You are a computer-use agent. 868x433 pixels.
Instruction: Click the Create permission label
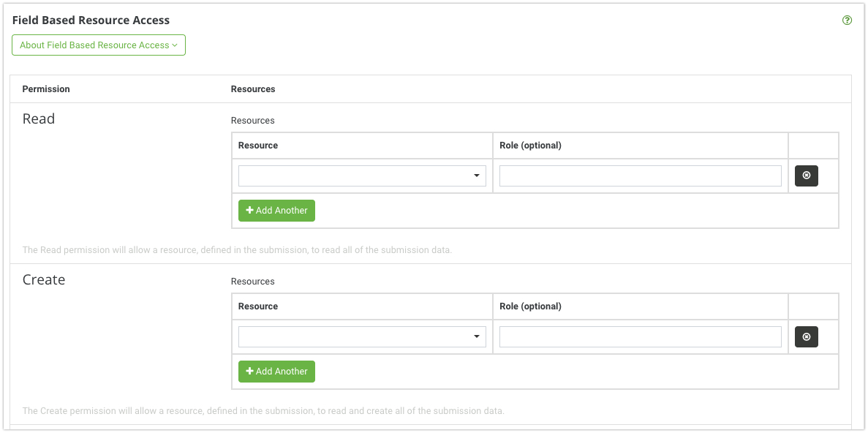click(x=44, y=280)
